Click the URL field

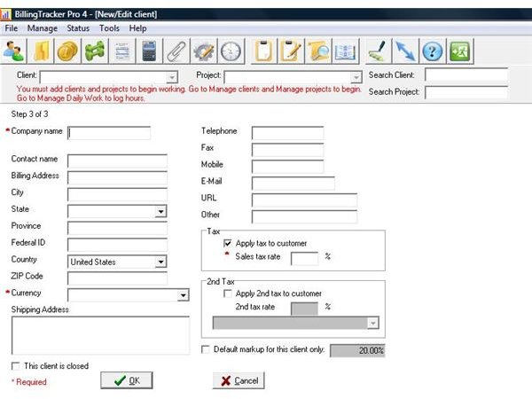(304, 199)
